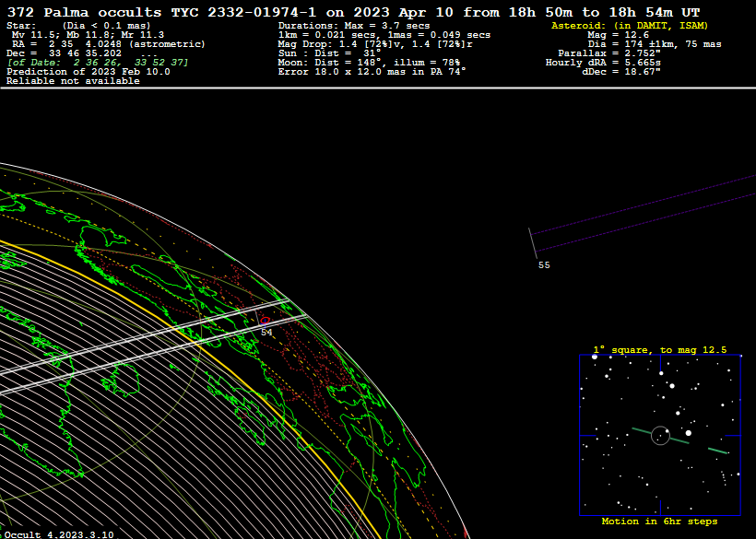Select the asteroid 'Mag = 12.6' value
Image resolution: width=756 pixels, height=539 pixels.
point(618,35)
